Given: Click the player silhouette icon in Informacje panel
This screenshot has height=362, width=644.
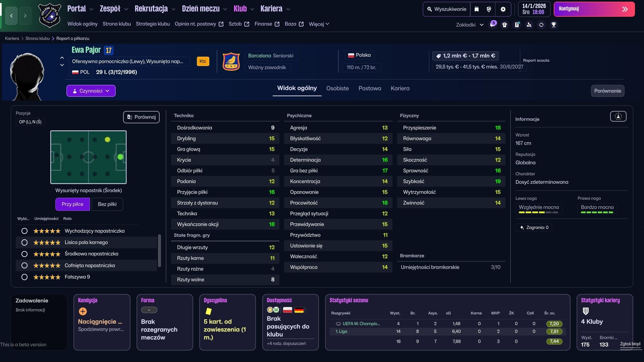Looking at the screenshot, I should [x=618, y=116].
